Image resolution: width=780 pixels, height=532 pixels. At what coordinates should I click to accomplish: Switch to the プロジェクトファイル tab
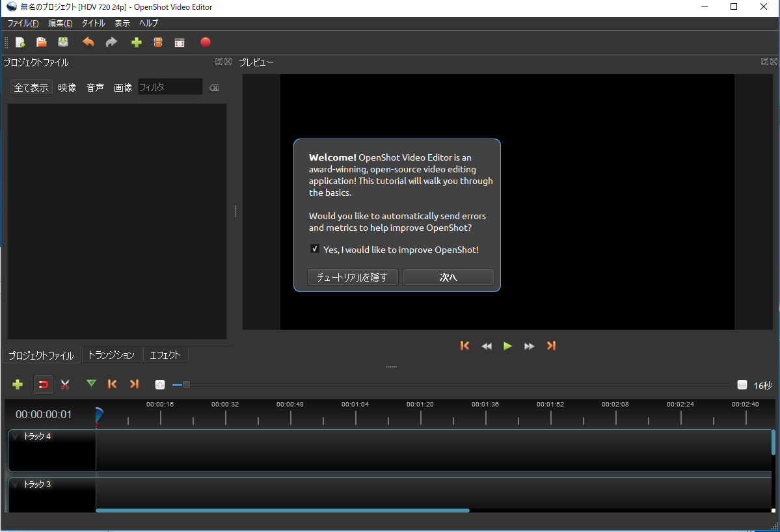[x=42, y=355]
